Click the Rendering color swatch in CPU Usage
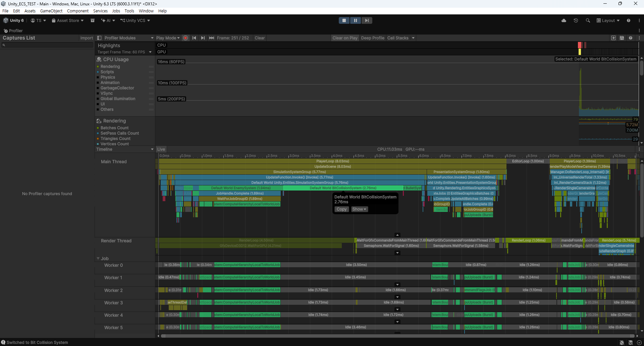Viewport: 644px width, 346px height. [x=98, y=67]
